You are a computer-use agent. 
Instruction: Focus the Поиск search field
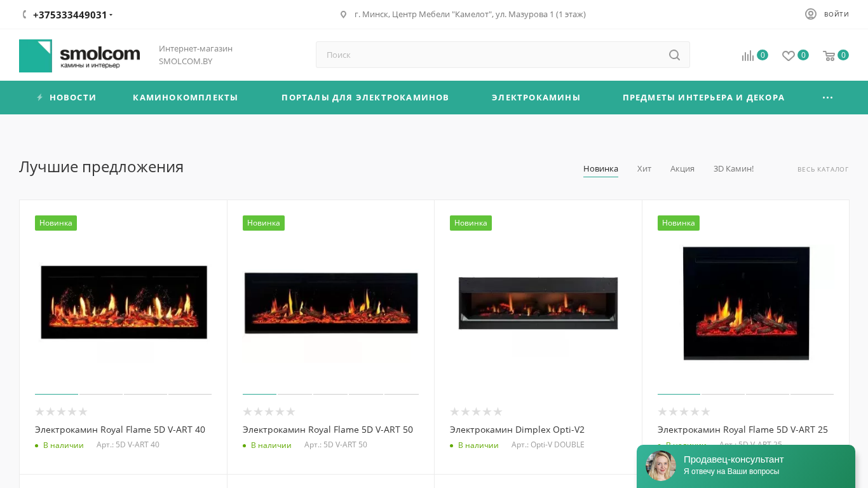[x=503, y=55]
